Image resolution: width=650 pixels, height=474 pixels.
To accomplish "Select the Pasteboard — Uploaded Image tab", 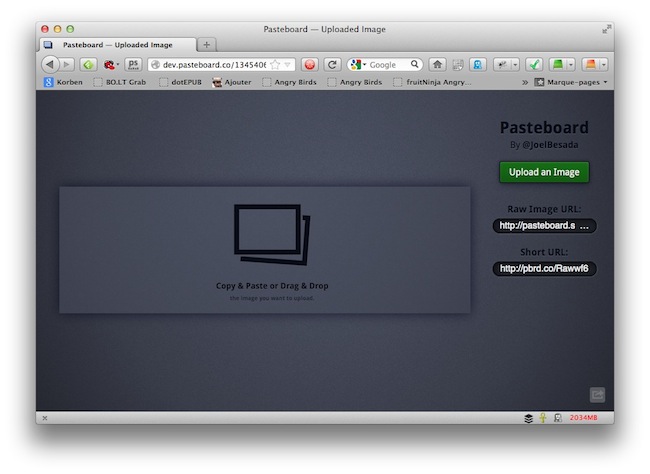I will [117, 45].
